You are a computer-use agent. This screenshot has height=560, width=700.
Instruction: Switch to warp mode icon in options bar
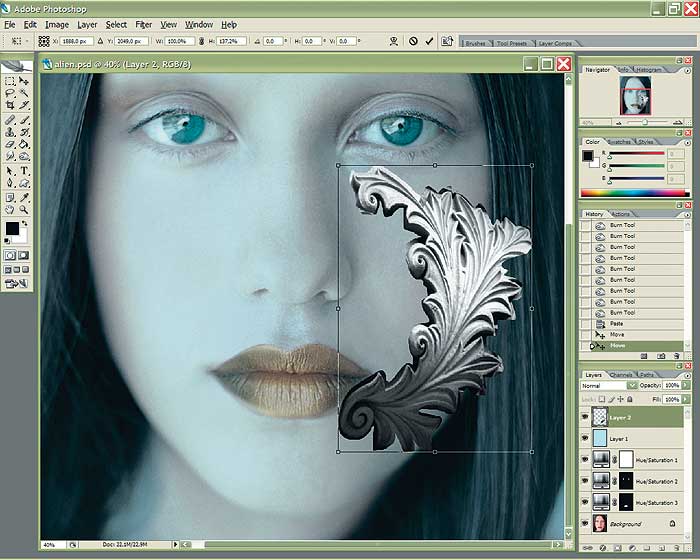pyautogui.click(x=394, y=41)
